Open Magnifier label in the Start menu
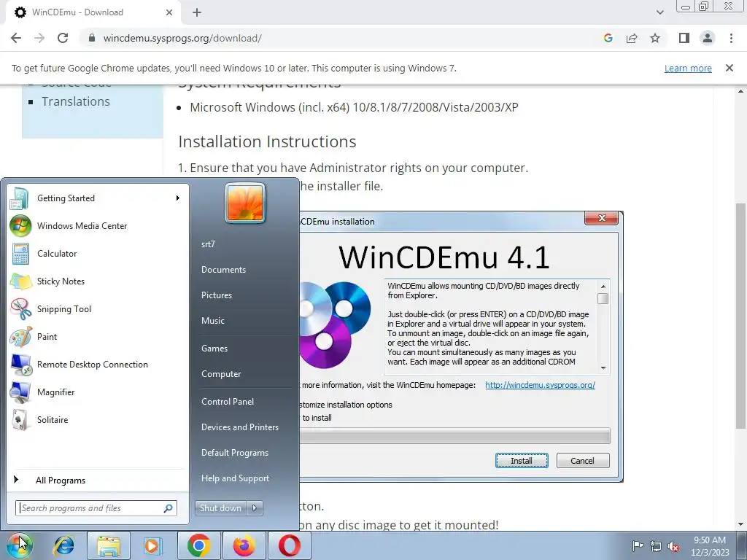The height and width of the screenshot is (560, 747). point(55,392)
